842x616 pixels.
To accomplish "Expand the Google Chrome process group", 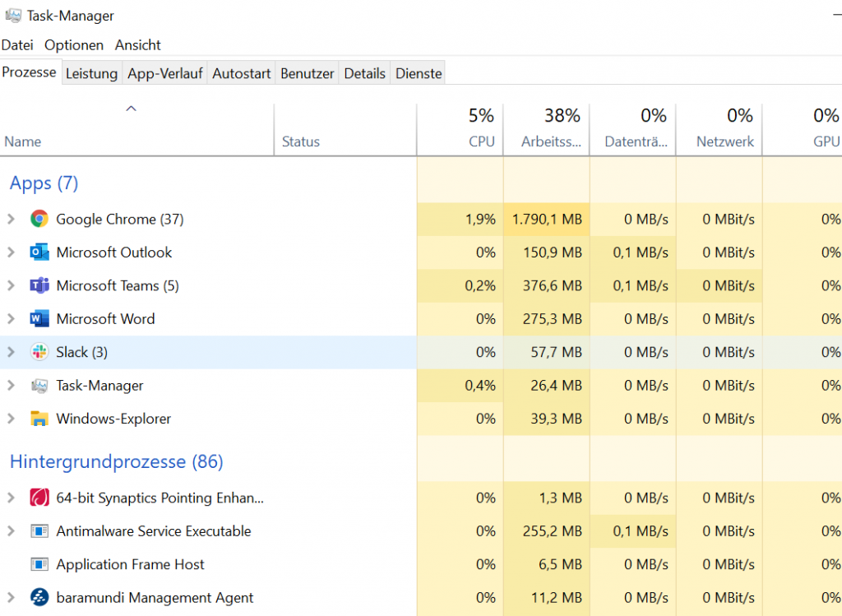I will coord(11,219).
